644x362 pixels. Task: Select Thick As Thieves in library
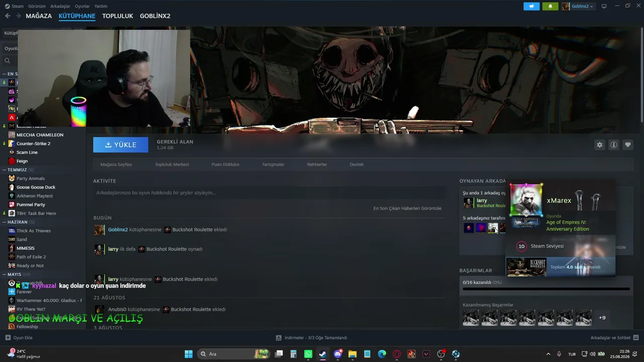(x=34, y=231)
